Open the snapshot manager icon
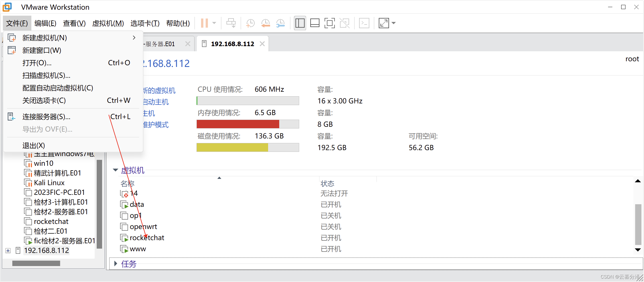The height and width of the screenshot is (282, 644). [x=280, y=23]
